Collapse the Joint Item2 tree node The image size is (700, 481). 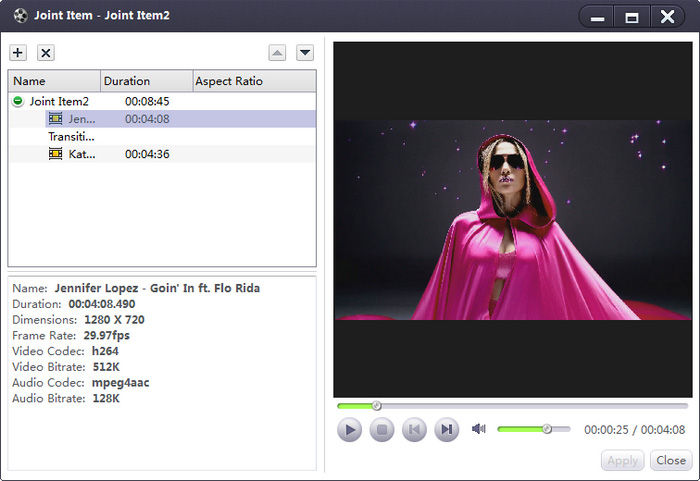pyautogui.click(x=18, y=101)
